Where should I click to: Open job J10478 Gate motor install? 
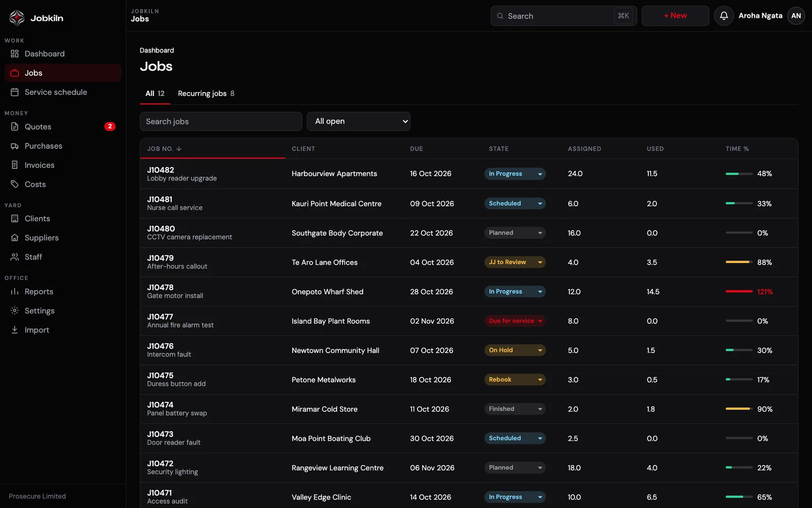[x=175, y=292]
